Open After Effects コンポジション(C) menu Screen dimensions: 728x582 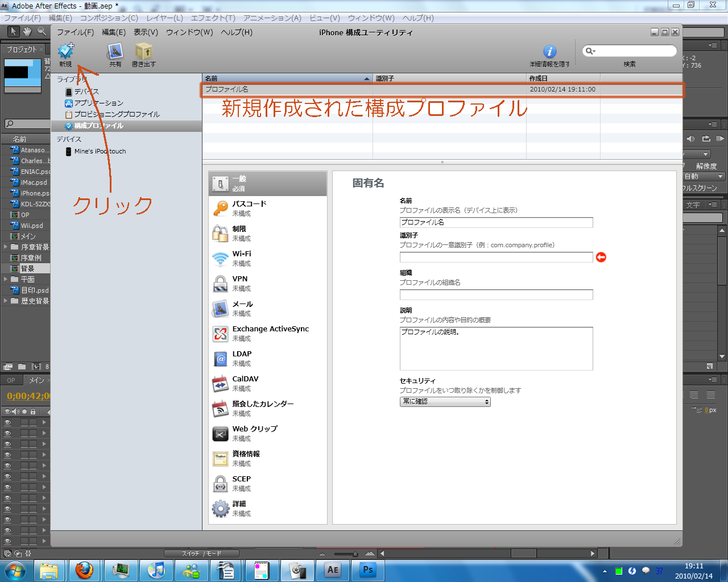(109, 18)
